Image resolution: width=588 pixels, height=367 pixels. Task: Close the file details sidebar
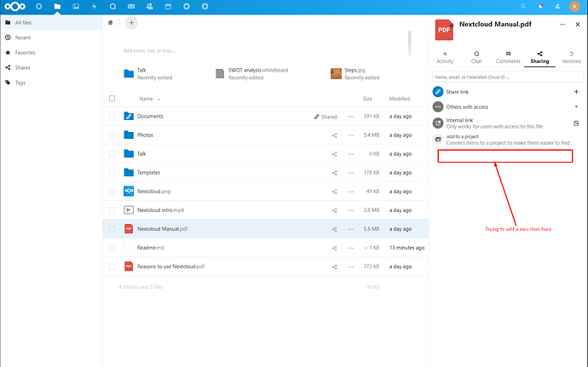click(578, 25)
